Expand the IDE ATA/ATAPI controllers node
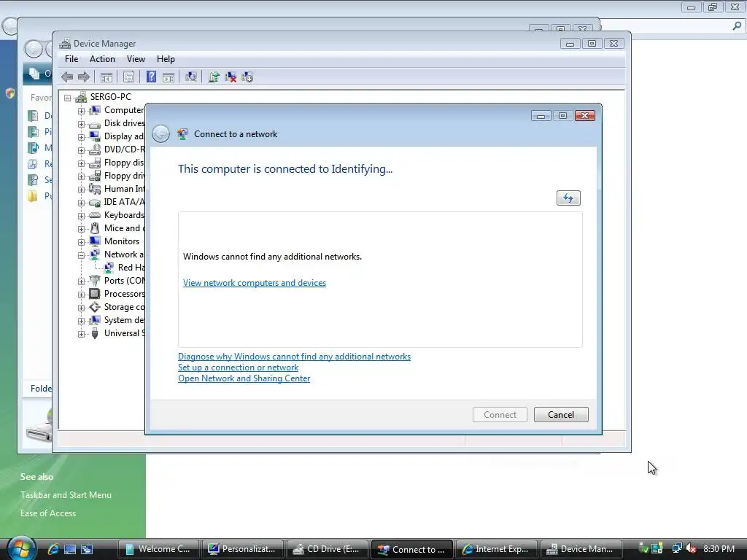Screen dimensions: 747x560 point(81,203)
